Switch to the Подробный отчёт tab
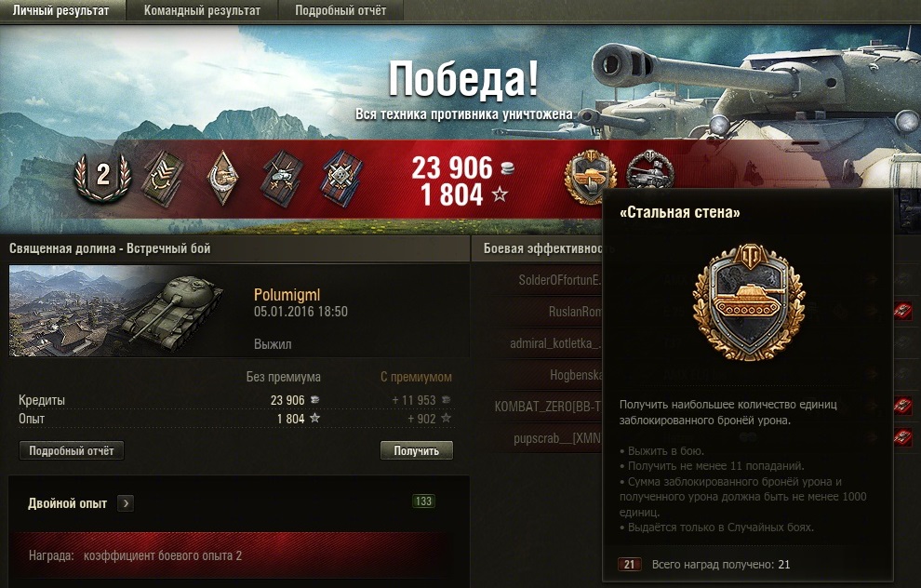The image size is (921, 588). [340, 10]
